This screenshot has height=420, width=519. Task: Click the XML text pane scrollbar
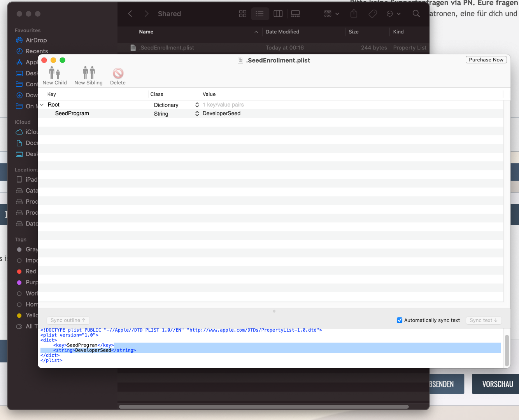507,350
